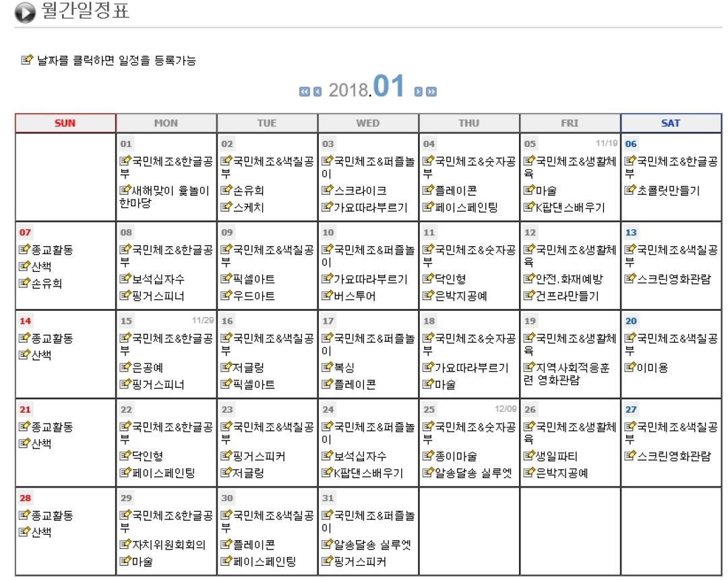Click edit icon beside 초콜릿만들기 on the 6th
Viewport: 728px width, 580px height.
(630, 190)
